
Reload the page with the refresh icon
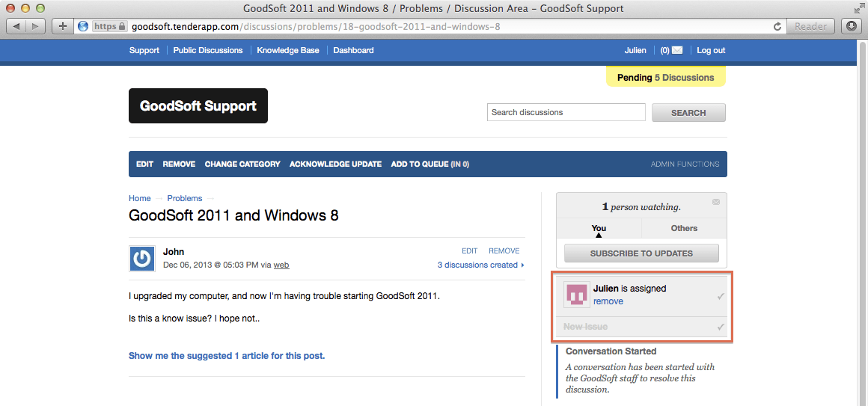coord(777,26)
